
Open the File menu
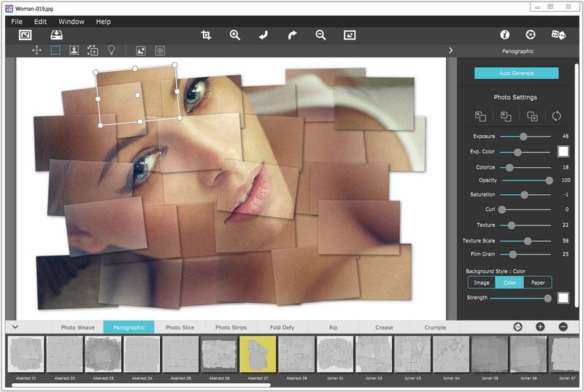pyautogui.click(x=17, y=22)
